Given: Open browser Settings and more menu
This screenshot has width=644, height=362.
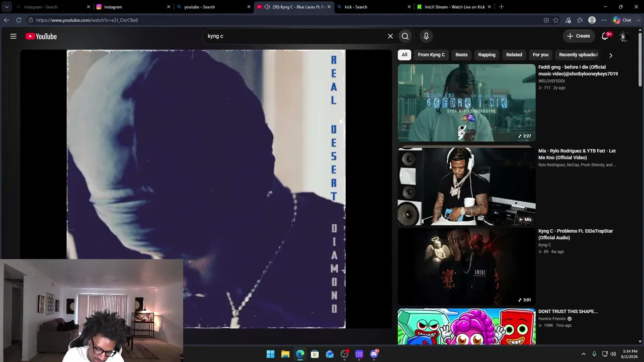Looking at the screenshot, I should 604,20.
